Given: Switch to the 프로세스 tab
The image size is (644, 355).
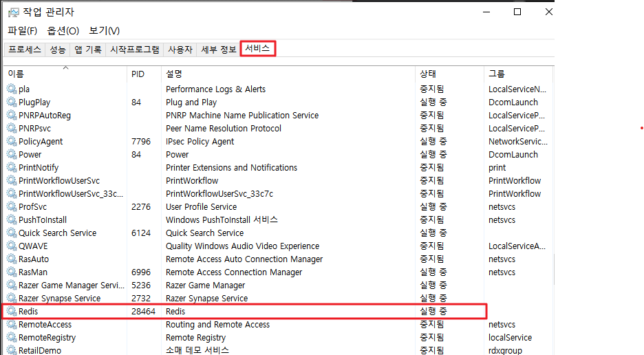Looking at the screenshot, I should click(25, 50).
